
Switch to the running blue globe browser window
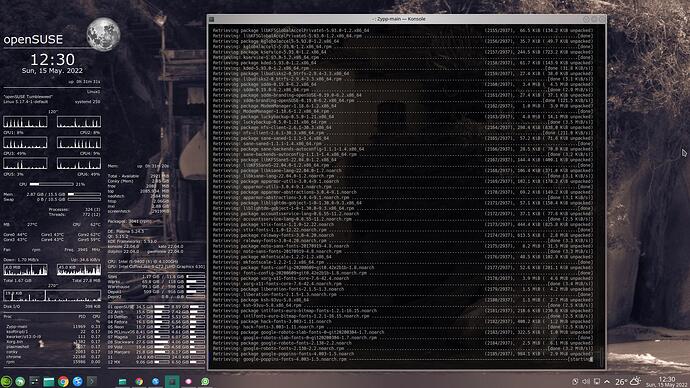[155, 381]
